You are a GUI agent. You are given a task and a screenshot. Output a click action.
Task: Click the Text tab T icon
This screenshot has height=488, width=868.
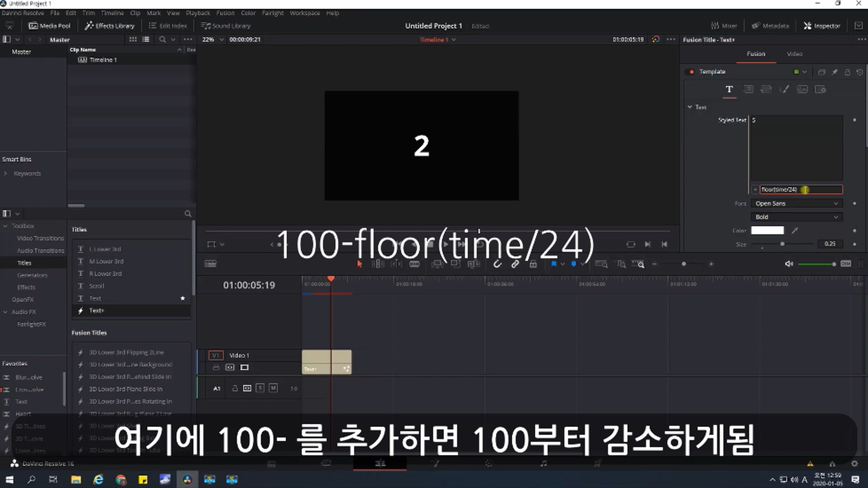[729, 89]
